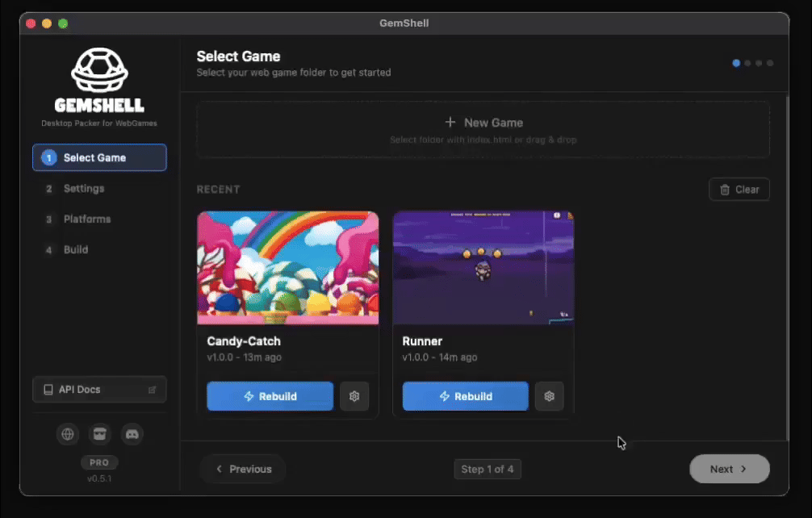Click the external link icon in API Docs

click(x=152, y=390)
